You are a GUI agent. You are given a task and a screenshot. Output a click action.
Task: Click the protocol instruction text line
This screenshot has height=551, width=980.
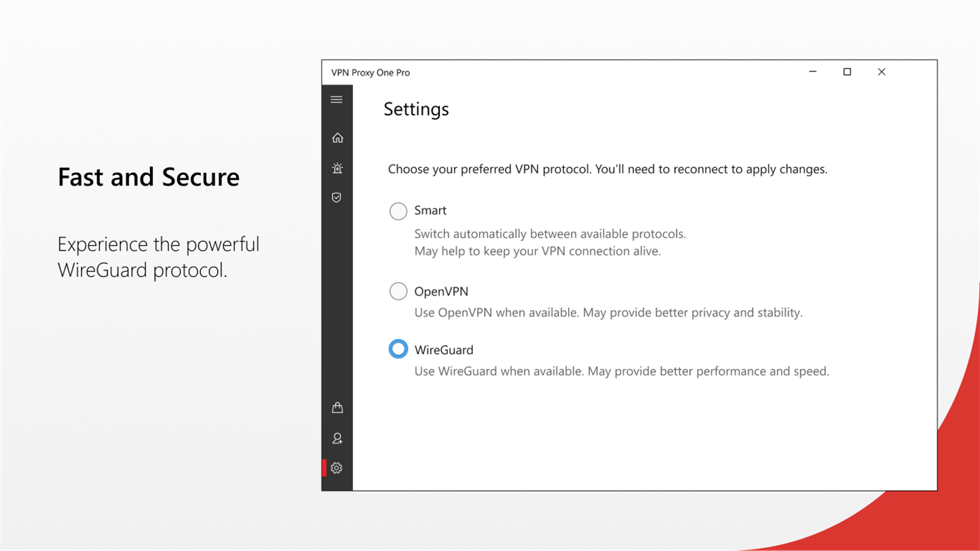[607, 169]
